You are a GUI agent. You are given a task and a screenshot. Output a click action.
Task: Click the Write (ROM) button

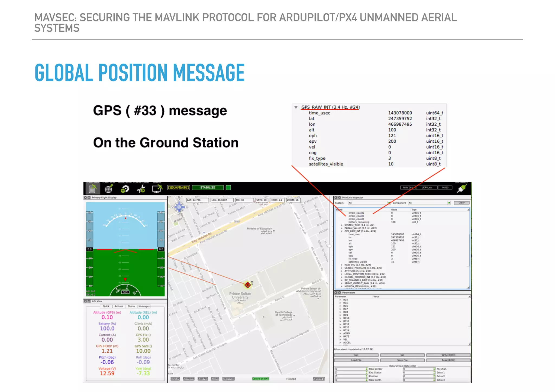click(448, 355)
